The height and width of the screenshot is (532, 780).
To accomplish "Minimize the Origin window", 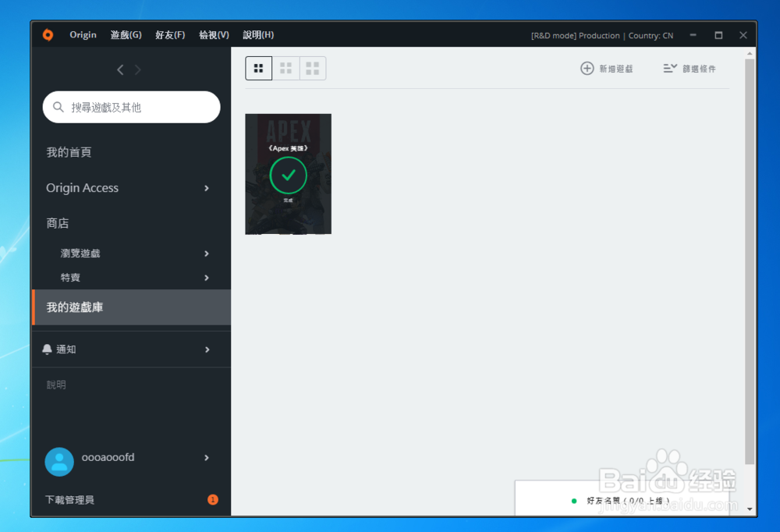I will tap(693, 35).
